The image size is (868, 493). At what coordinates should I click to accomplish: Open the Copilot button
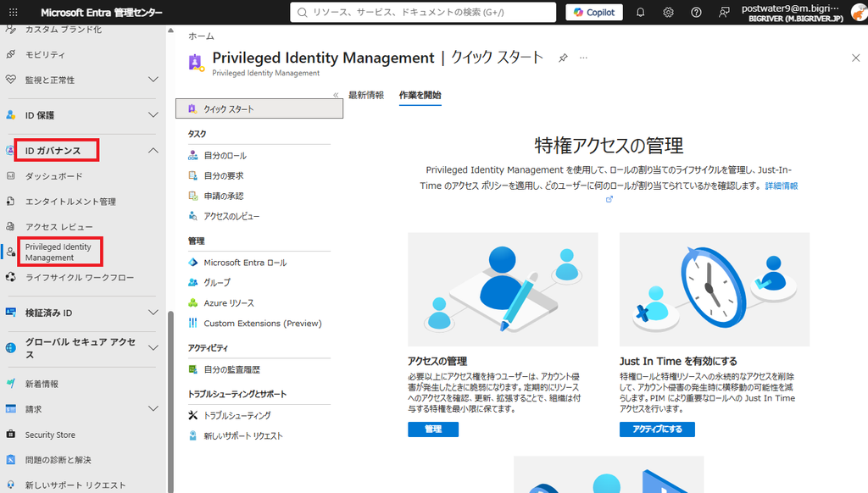(594, 12)
